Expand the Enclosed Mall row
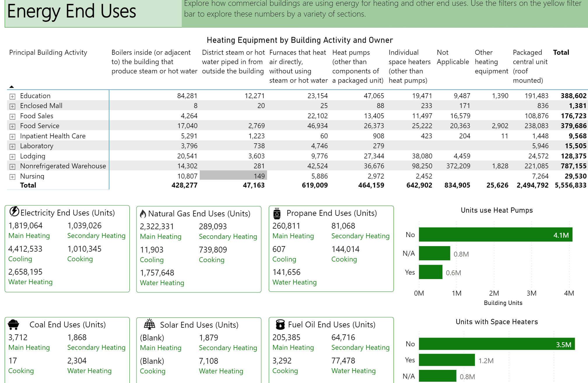This screenshot has height=383, width=588. (x=12, y=106)
